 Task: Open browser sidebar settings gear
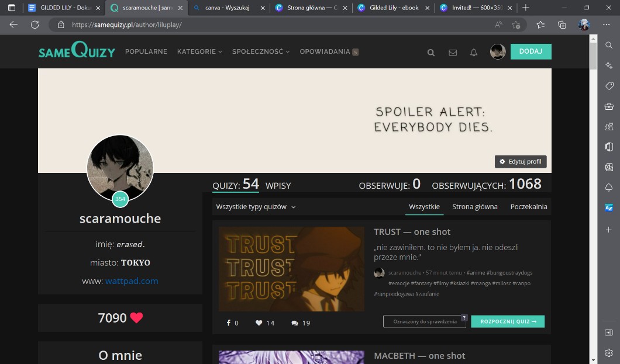click(x=609, y=353)
